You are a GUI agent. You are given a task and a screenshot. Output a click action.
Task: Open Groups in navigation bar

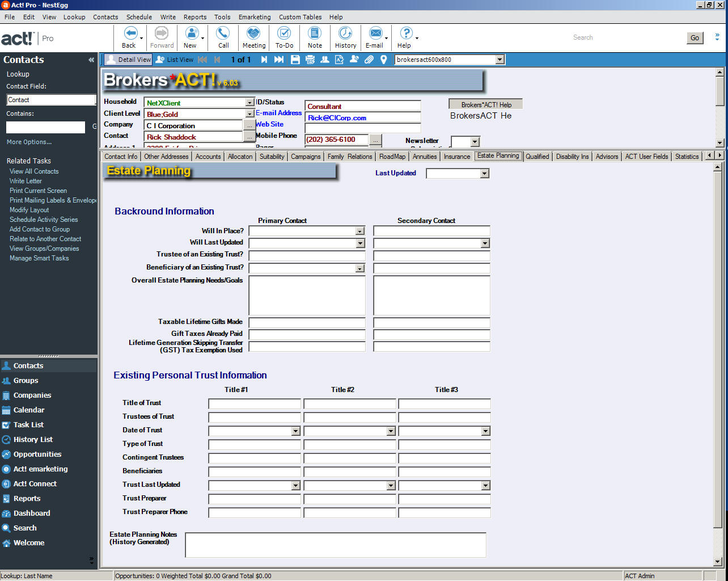(26, 381)
